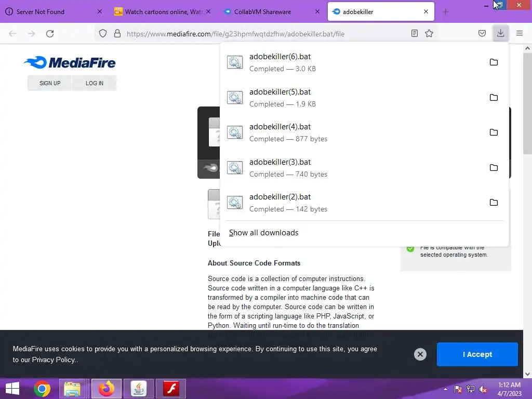Open Windows Start menu
Viewport: 532px width, 399px height.
point(12,389)
